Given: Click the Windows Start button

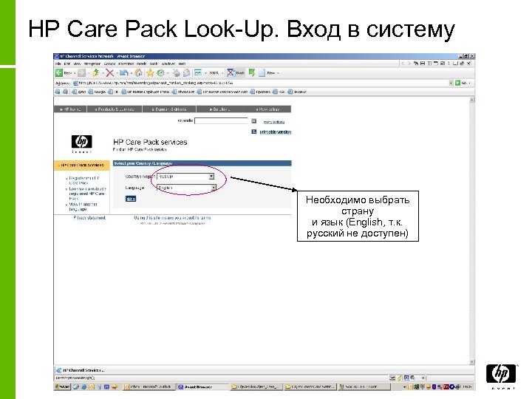Looking at the screenshot, I should coord(62,386).
